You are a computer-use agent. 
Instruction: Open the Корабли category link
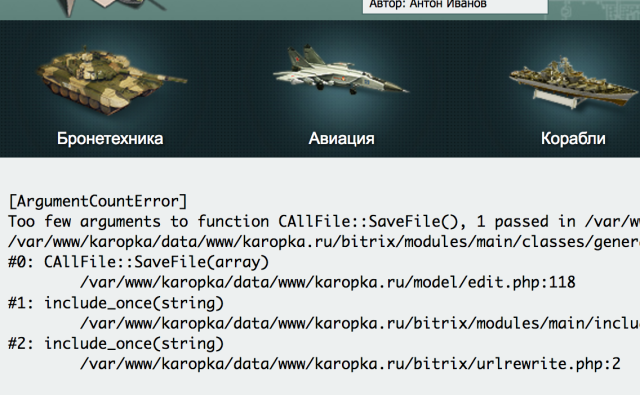[573, 139]
